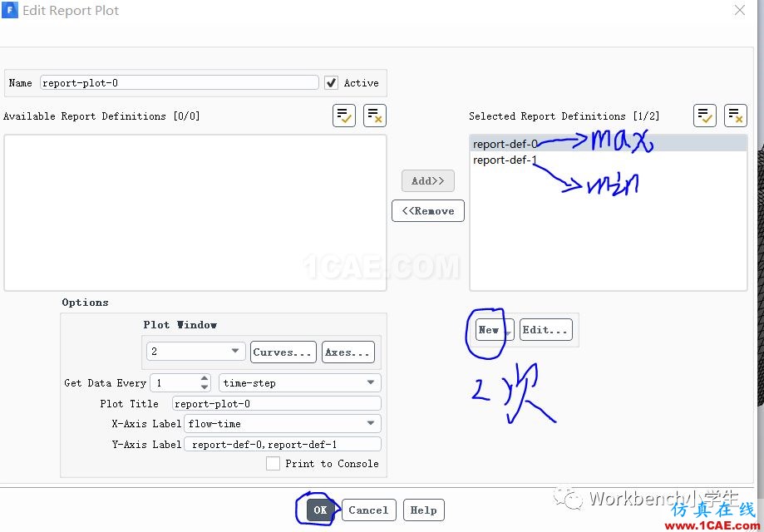Click the Cancel button
The width and height of the screenshot is (764, 532).
click(x=369, y=510)
